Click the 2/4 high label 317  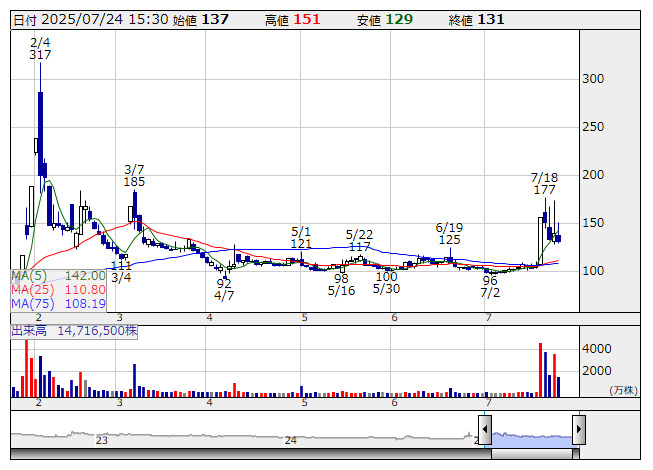[x=40, y=56]
